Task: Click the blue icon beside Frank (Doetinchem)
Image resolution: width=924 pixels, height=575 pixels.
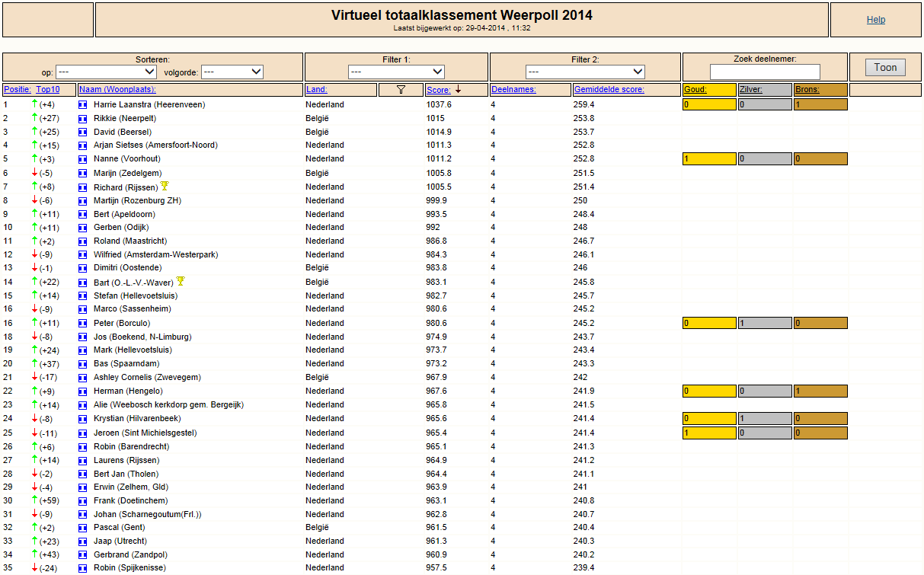Action: [83, 500]
